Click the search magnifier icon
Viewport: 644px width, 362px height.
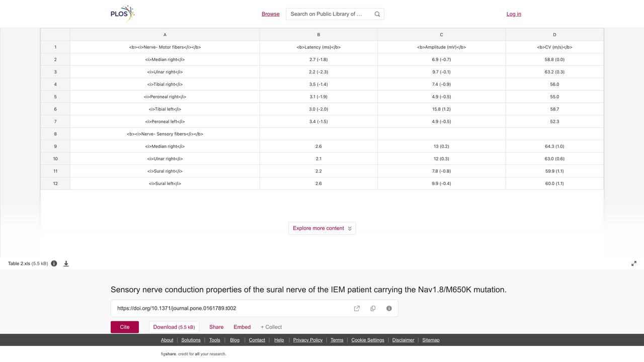(x=377, y=14)
